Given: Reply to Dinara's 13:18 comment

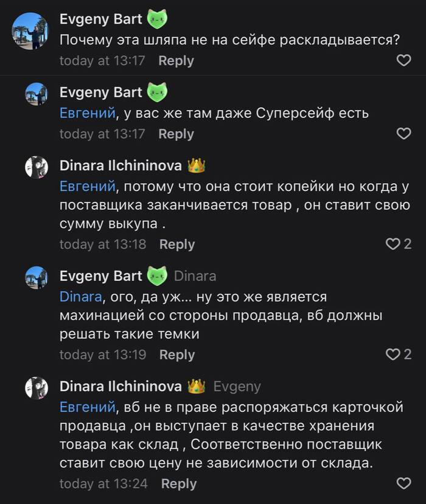Looking at the screenshot, I should (177, 244).
